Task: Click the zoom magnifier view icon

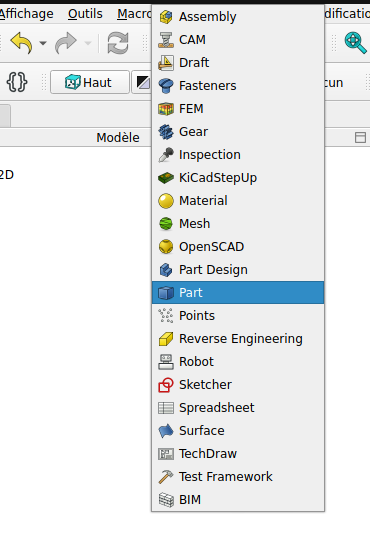Action: [355, 43]
